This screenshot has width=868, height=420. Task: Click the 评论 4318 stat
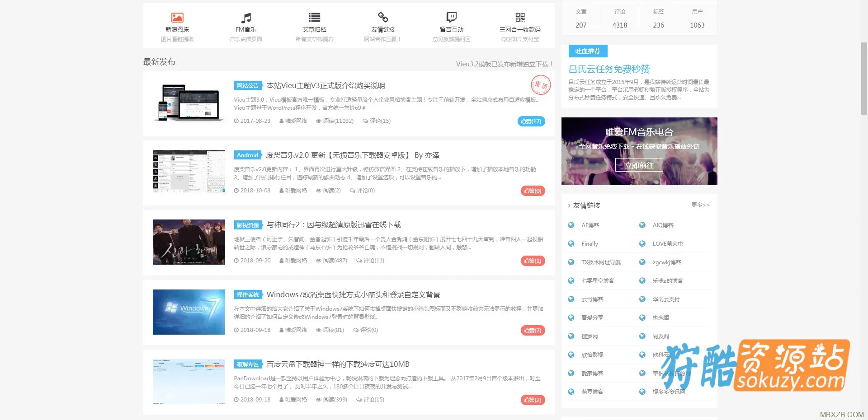coord(620,19)
